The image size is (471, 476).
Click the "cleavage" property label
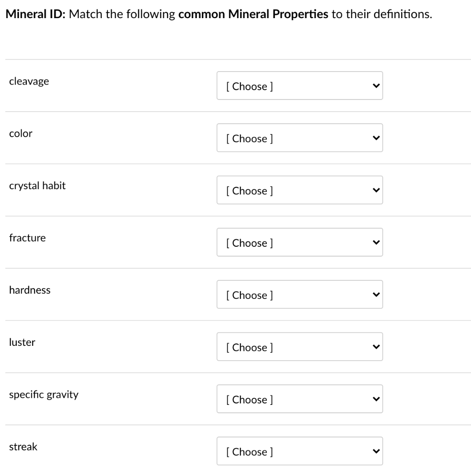[x=29, y=81]
